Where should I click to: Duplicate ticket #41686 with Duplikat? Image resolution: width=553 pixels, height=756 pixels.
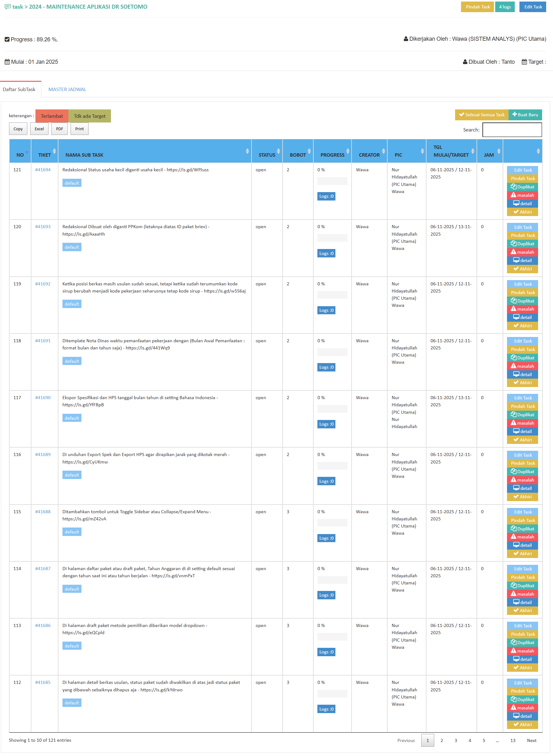tap(522, 643)
